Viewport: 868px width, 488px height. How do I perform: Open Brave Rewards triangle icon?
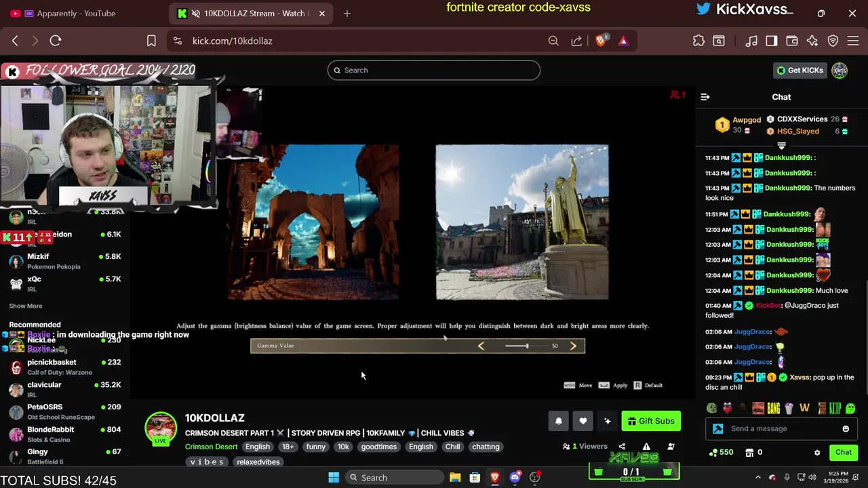coord(623,41)
